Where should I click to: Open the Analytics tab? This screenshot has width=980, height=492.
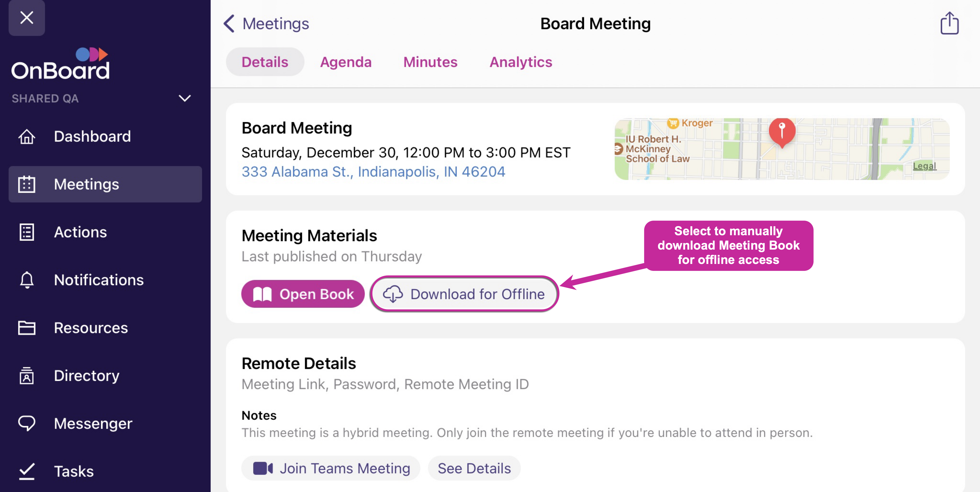(x=520, y=62)
